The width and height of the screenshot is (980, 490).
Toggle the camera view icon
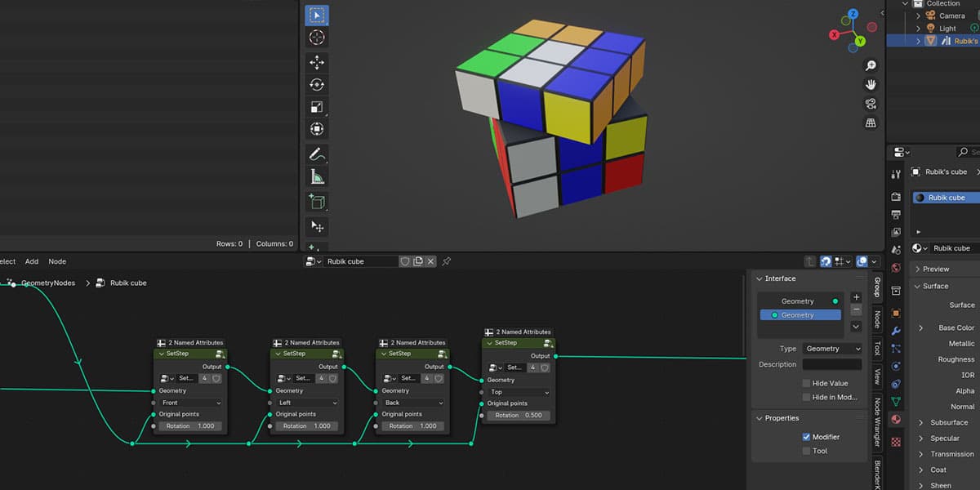coord(871,104)
